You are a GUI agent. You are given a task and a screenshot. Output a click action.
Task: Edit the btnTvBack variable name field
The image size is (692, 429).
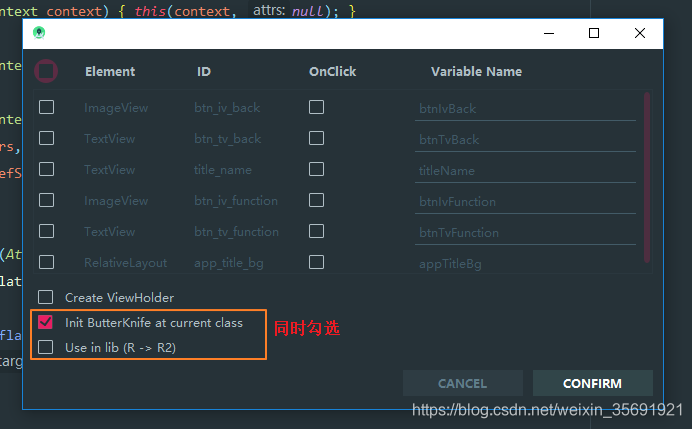point(525,140)
